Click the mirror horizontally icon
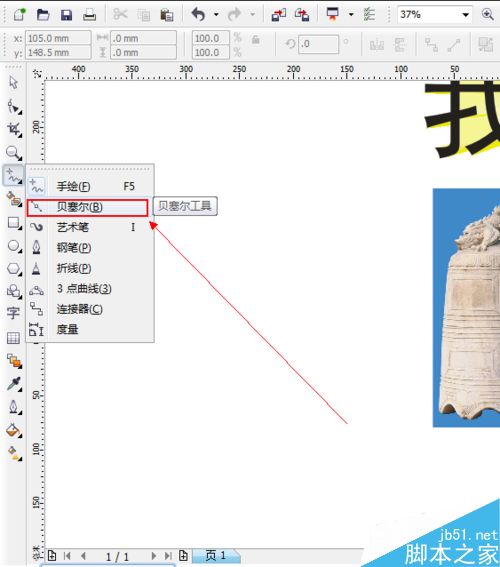Screen dimensions: 500x567 click(377, 45)
